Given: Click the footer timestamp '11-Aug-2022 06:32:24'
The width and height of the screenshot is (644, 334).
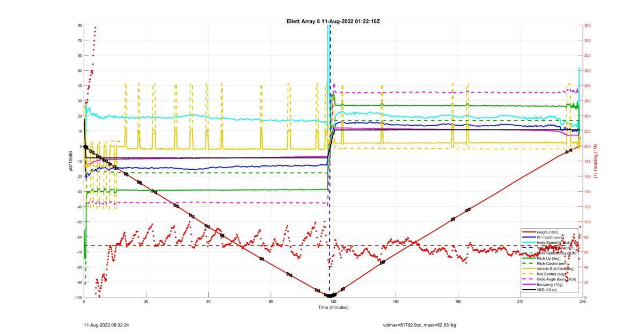Looking at the screenshot, I should [106, 325].
